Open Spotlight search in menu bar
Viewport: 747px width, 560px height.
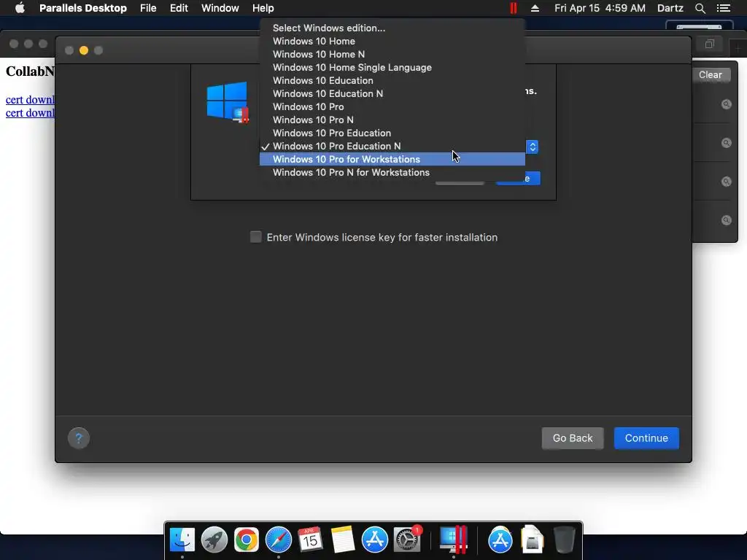(700, 8)
